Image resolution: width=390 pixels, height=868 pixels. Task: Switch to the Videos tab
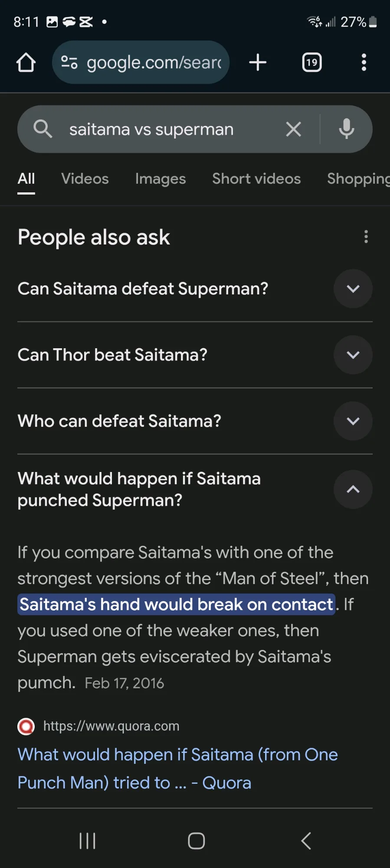coord(85,179)
